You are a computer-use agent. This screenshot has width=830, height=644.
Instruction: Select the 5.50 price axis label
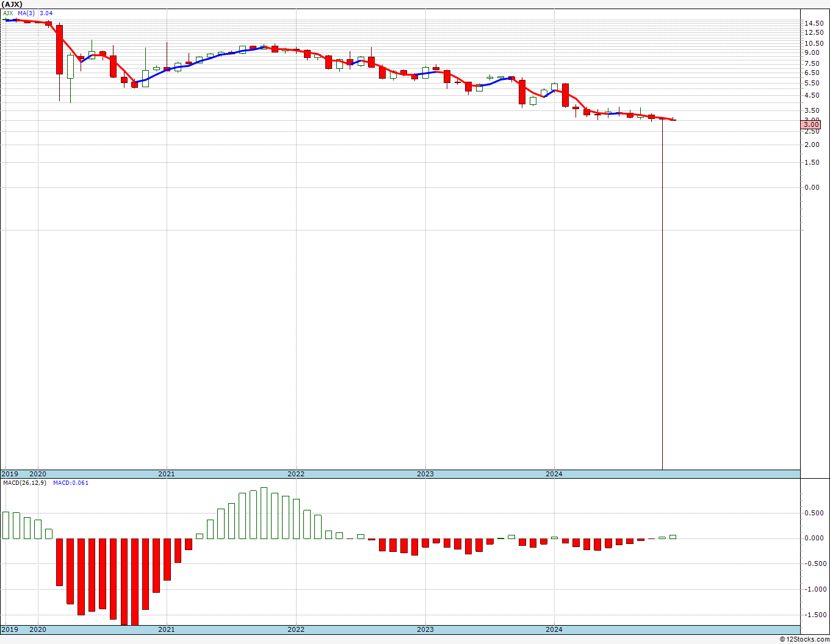tap(812, 83)
